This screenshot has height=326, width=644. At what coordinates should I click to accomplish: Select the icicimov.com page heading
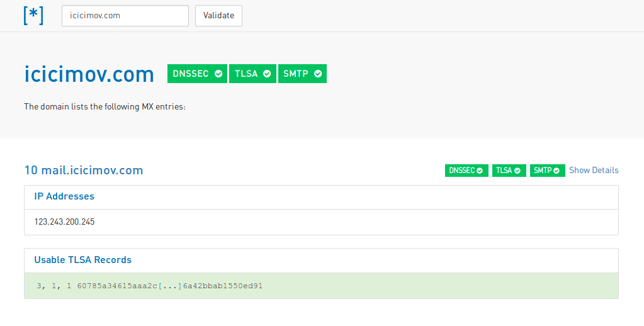89,74
